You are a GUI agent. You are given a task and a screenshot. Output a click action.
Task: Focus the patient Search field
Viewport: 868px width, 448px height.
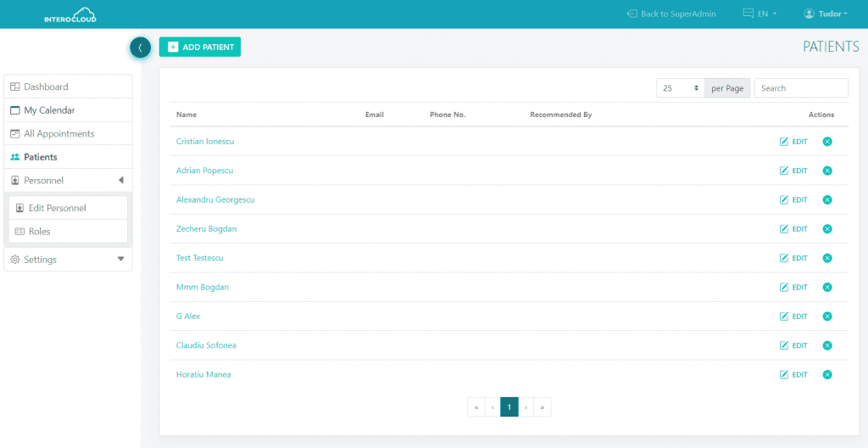coord(800,88)
